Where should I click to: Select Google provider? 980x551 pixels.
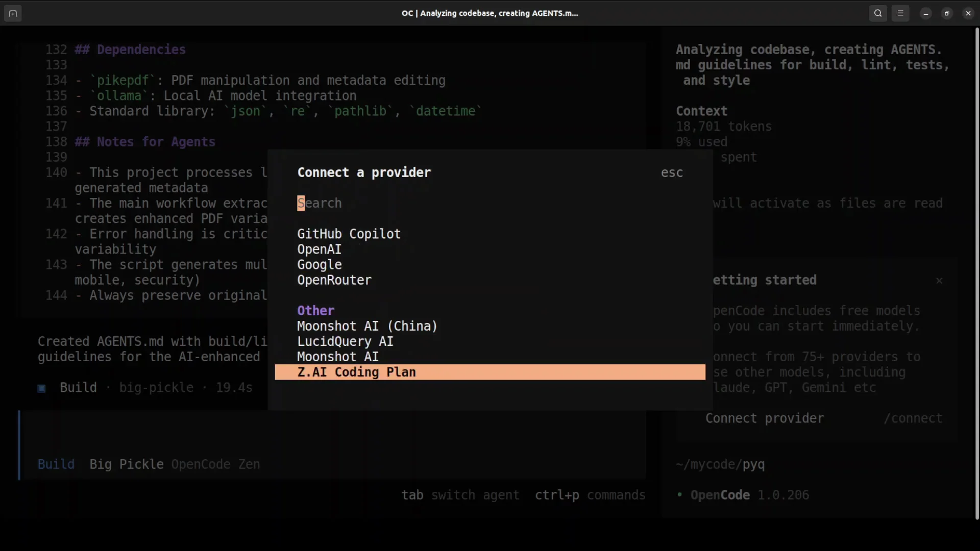click(320, 265)
